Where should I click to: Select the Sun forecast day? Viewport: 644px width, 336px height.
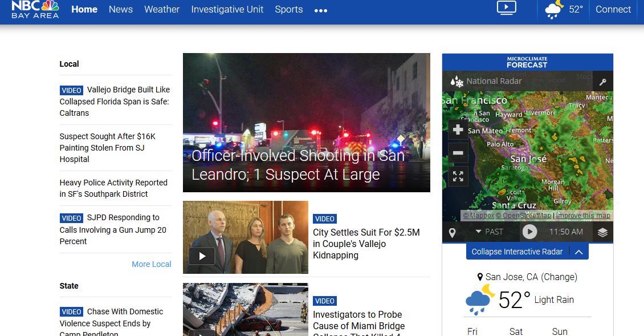[x=560, y=331]
